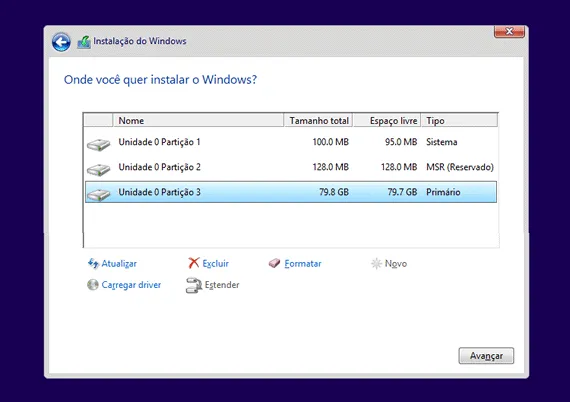Select row Unidade 0 Partição 1
Viewport: 570px width, 402px height.
click(x=291, y=142)
